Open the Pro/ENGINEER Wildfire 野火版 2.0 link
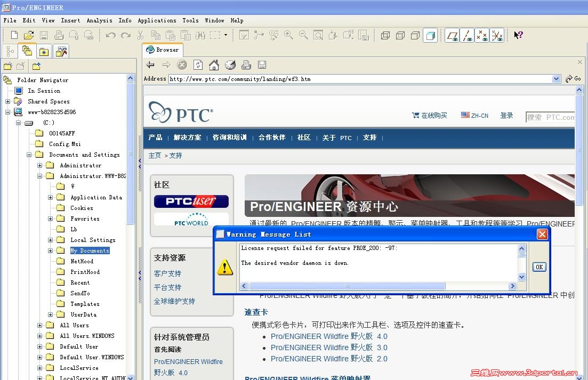 [329, 359]
